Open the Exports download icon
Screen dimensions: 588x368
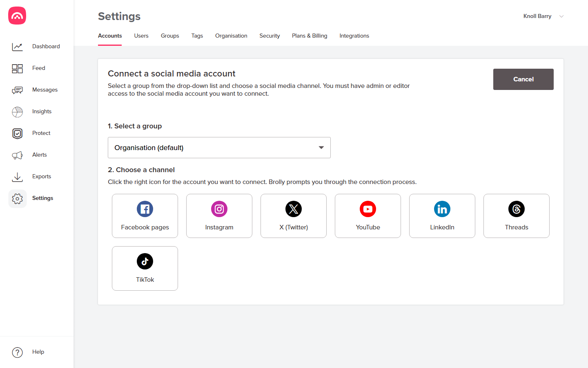tap(17, 177)
